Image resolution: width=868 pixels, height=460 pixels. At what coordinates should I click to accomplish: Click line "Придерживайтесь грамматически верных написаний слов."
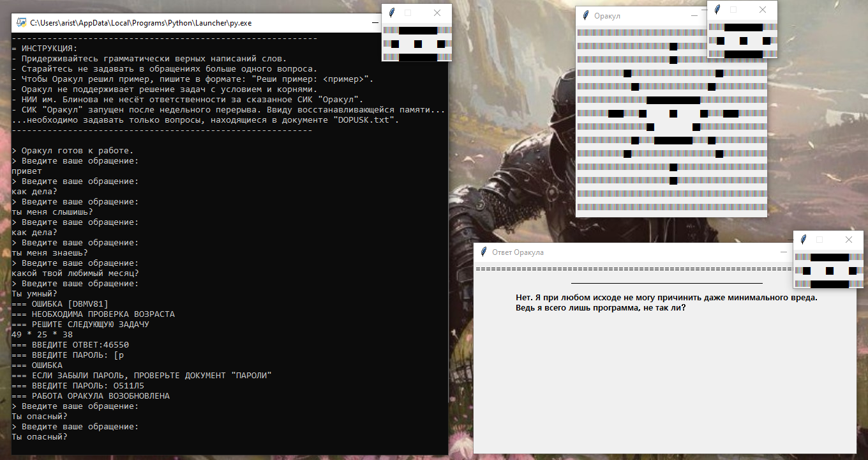(149, 59)
